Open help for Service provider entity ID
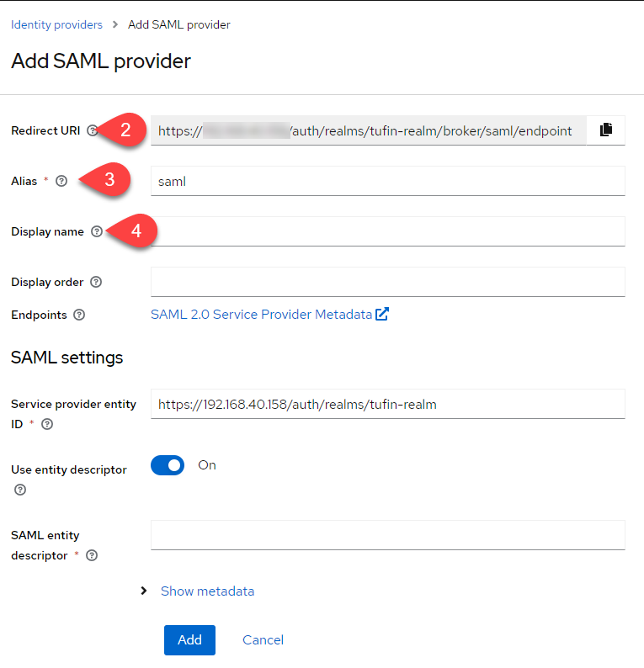 tap(47, 424)
